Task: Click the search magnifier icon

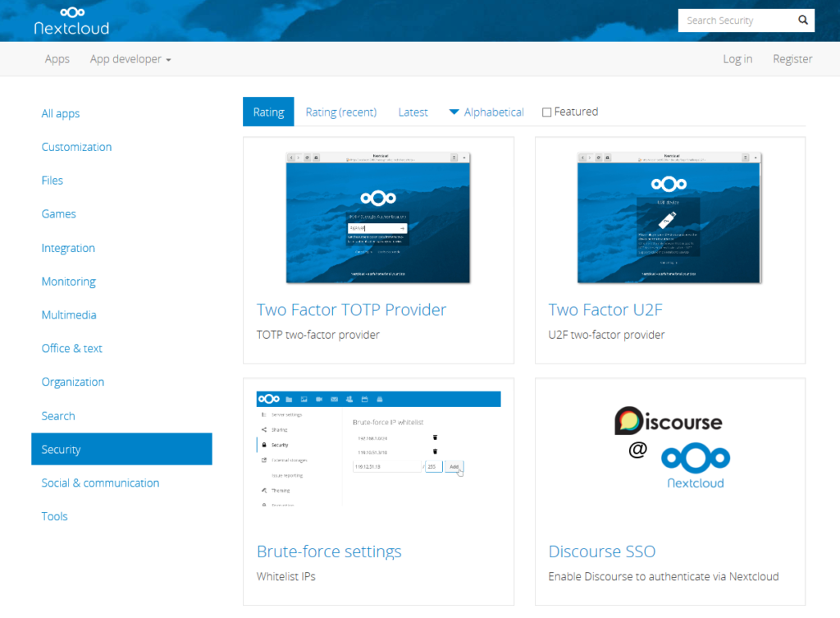Action: [x=802, y=21]
